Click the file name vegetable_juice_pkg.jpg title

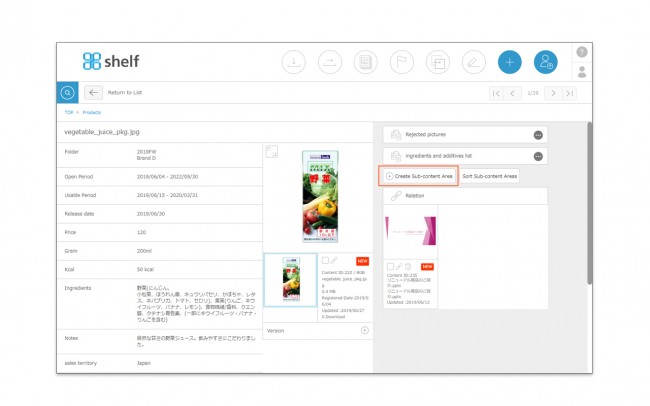(102, 132)
